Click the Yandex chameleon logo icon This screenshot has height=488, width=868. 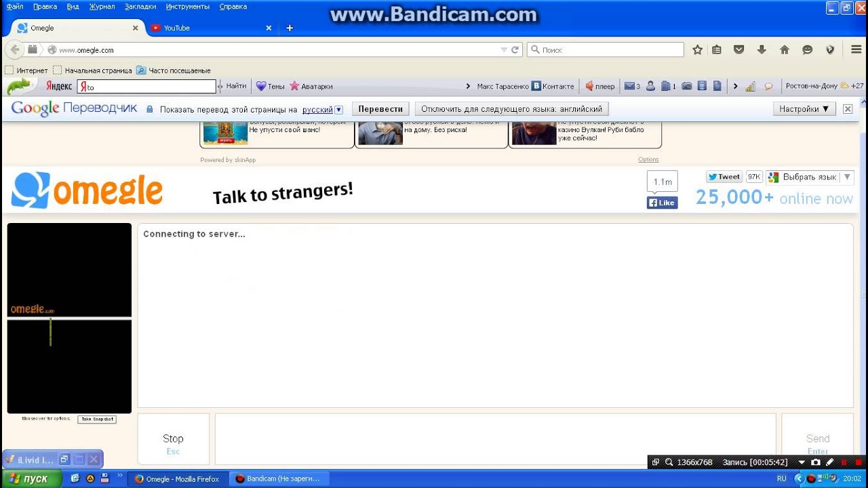tap(19, 86)
